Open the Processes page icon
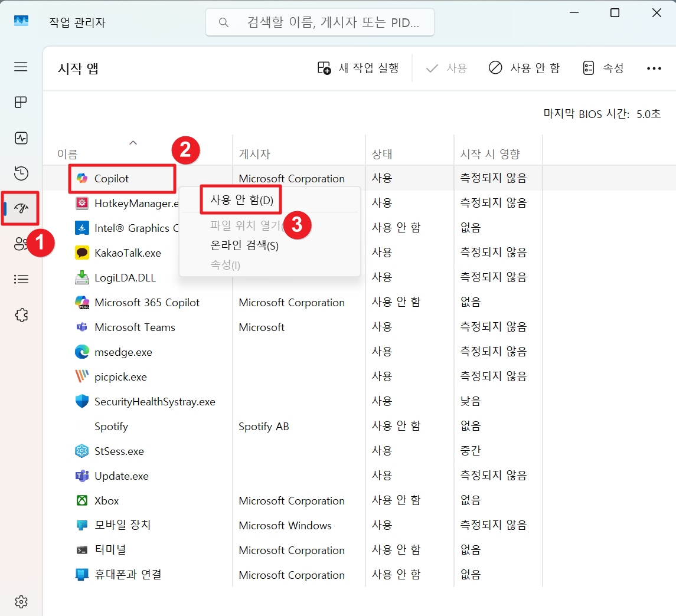The height and width of the screenshot is (616, 676). 21,102
